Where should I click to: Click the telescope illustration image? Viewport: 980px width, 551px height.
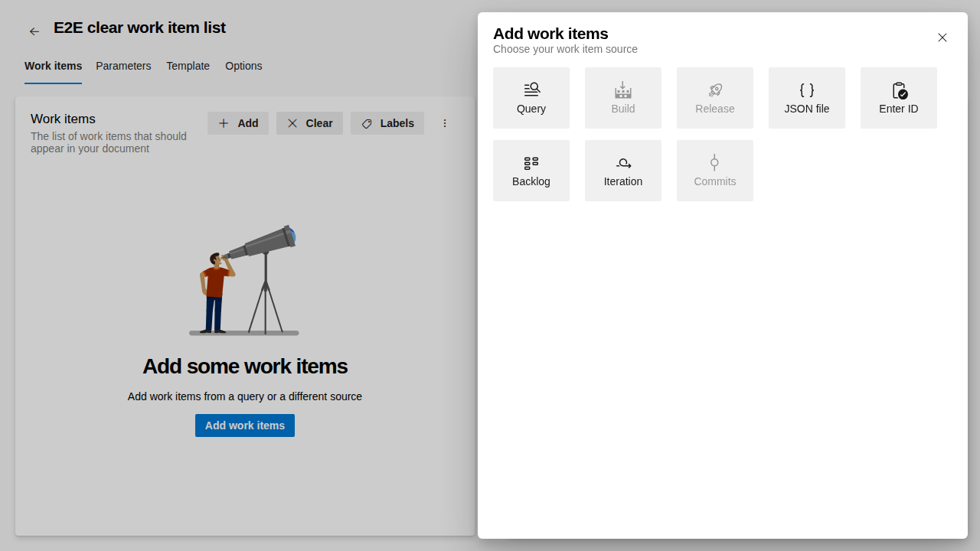click(244, 281)
